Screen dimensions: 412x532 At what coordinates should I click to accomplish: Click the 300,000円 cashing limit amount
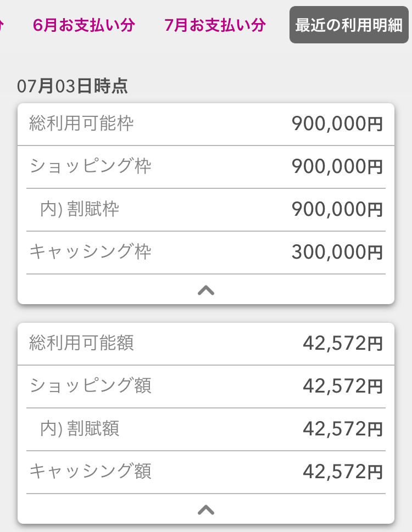coord(337,253)
